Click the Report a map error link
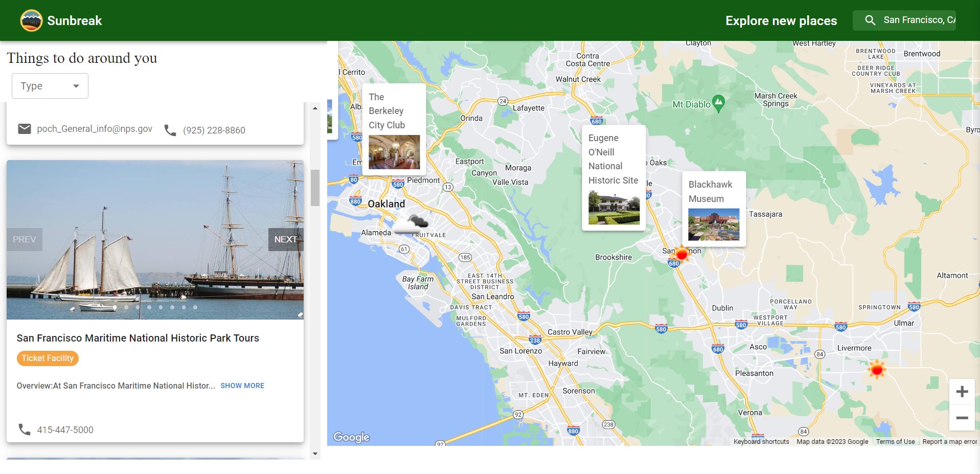 tap(949, 442)
